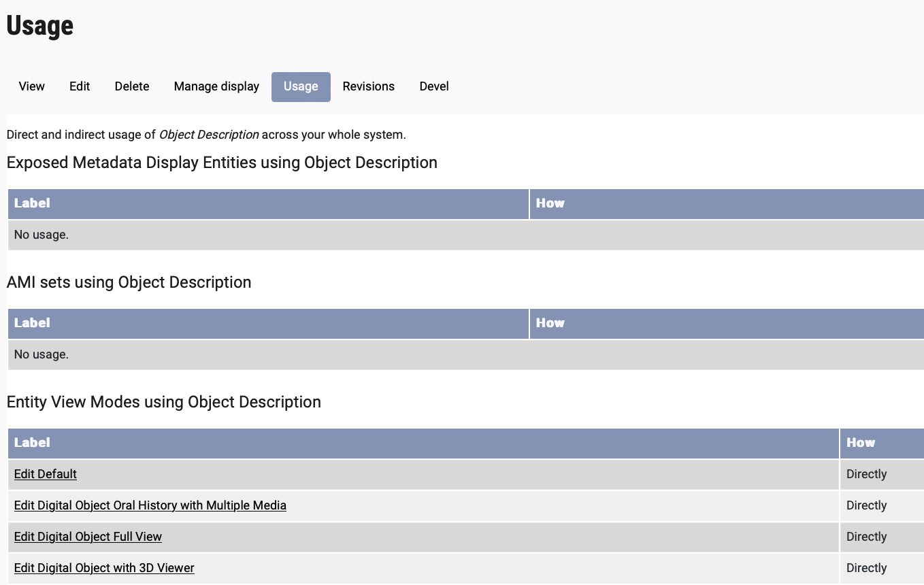Click Label header in Entity View Modes table
This screenshot has height=585, width=924.
(32, 443)
